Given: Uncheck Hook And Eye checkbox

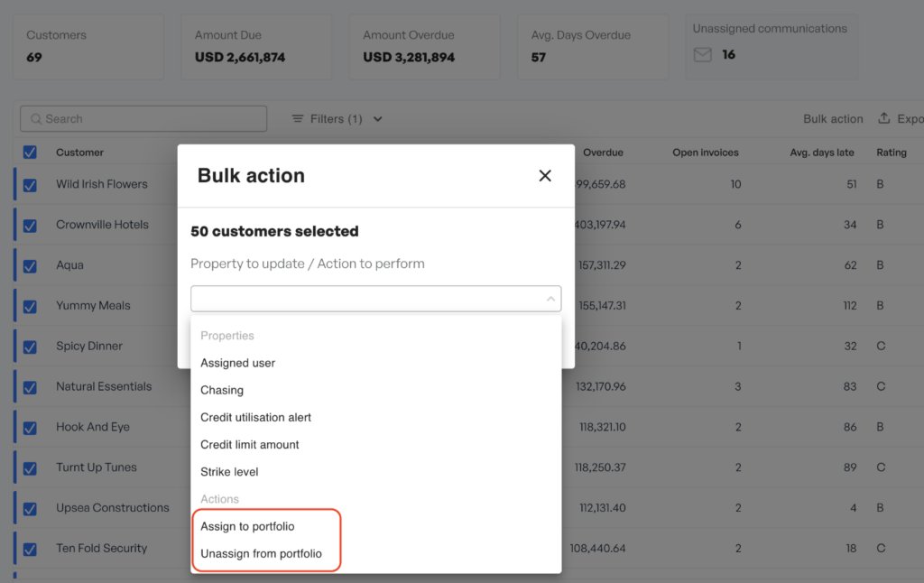Looking at the screenshot, I should click(30, 428).
